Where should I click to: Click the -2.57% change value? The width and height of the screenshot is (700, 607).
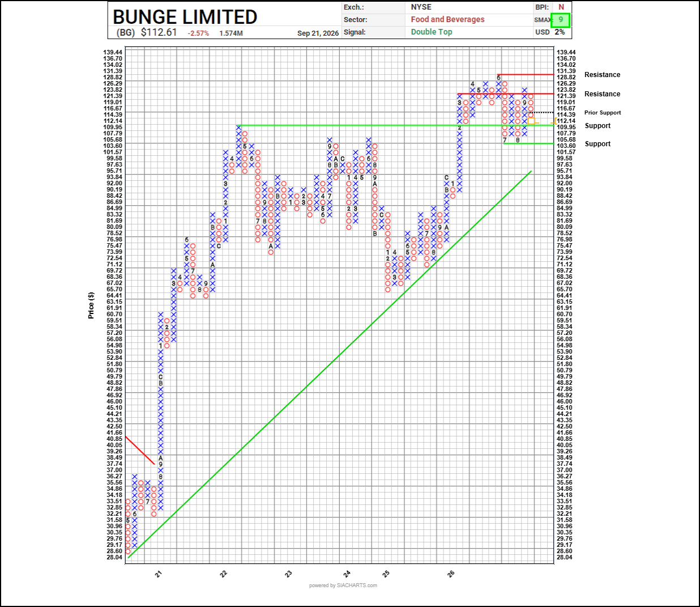(x=198, y=33)
